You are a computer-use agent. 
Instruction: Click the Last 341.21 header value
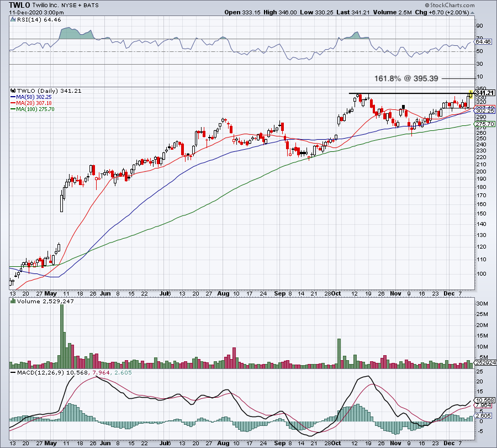pyautogui.click(x=353, y=12)
